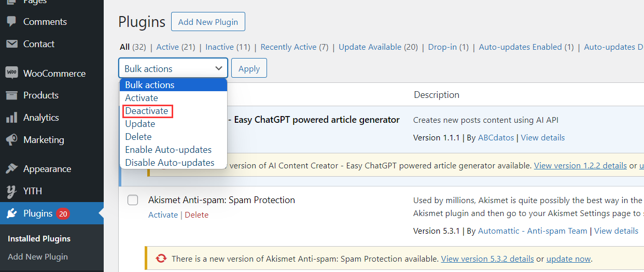Tick the Akismet Anti-spam plugin checkbox

(133, 200)
